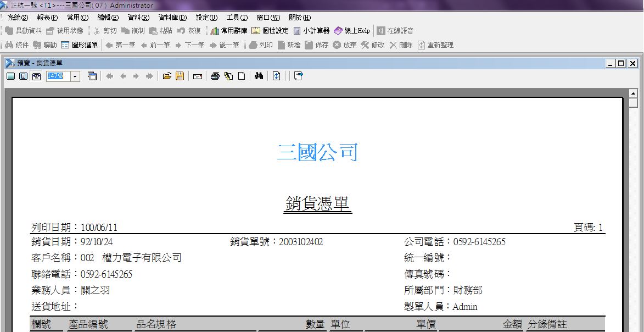Screen dimensions: 644x332
Task: Click the save report floppy icon
Action: coord(180,76)
